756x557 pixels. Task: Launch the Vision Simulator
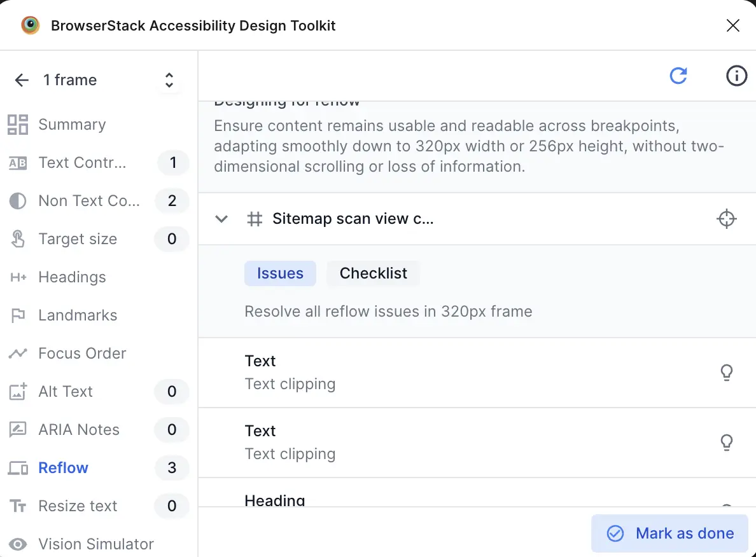(x=96, y=544)
